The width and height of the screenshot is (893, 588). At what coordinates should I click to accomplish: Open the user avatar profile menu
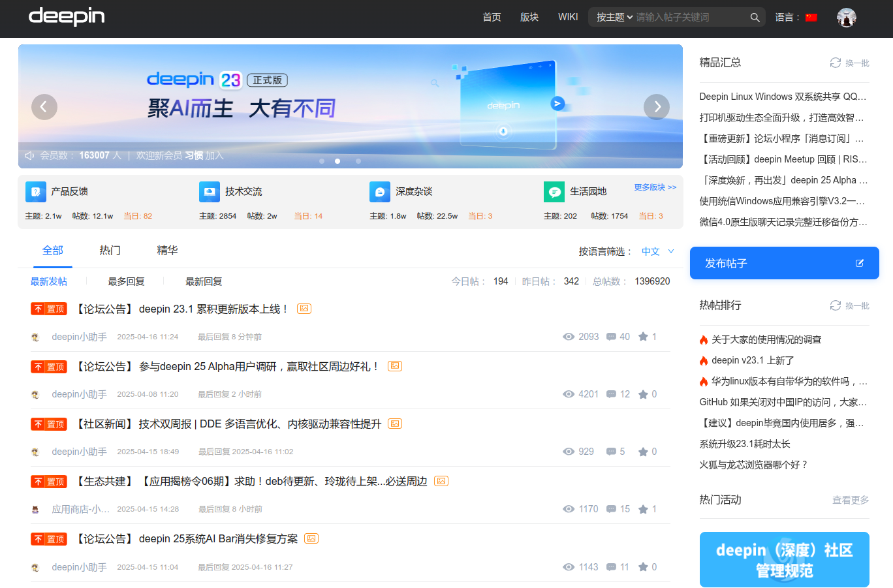[x=847, y=18]
